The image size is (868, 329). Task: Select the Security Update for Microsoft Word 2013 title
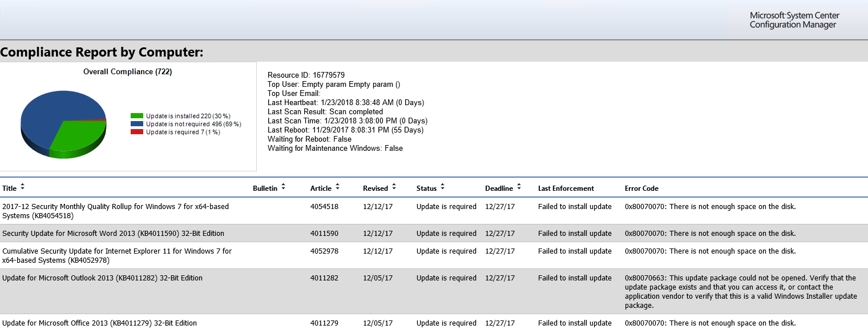click(x=113, y=234)
